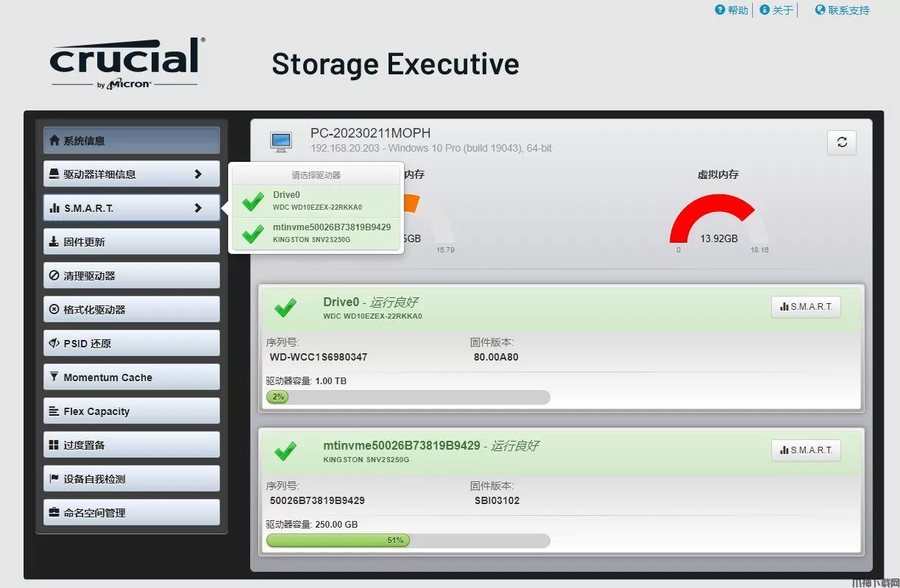900x588 pixels.
Task: Expand the S.M.A.R.T. sidebar chevron arrow
Action: point(197,208)
